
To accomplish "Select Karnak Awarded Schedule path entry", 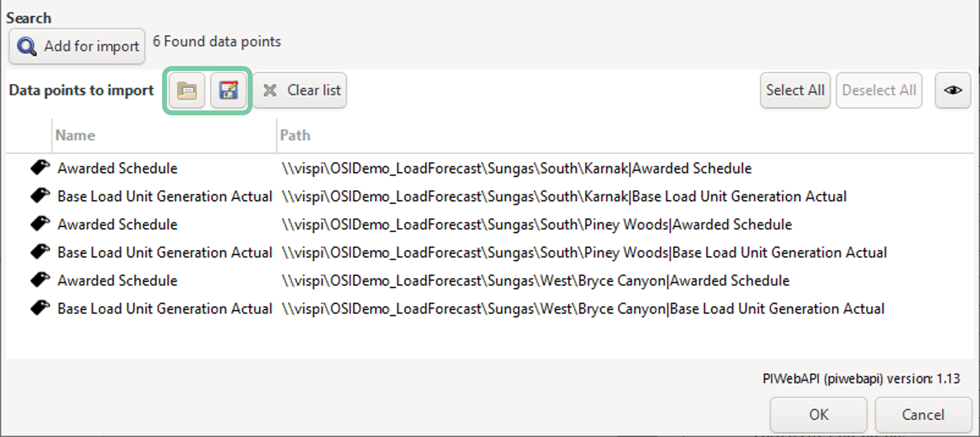I will pos(516,168).
